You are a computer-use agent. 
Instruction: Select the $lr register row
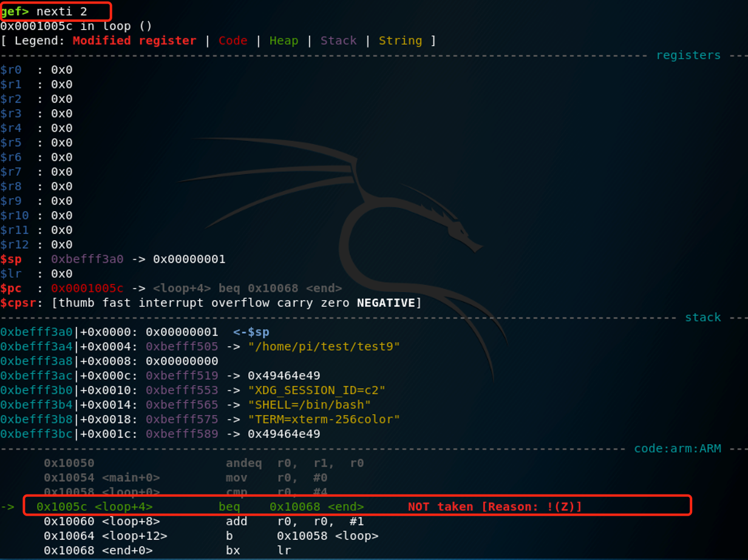[36, 274]
